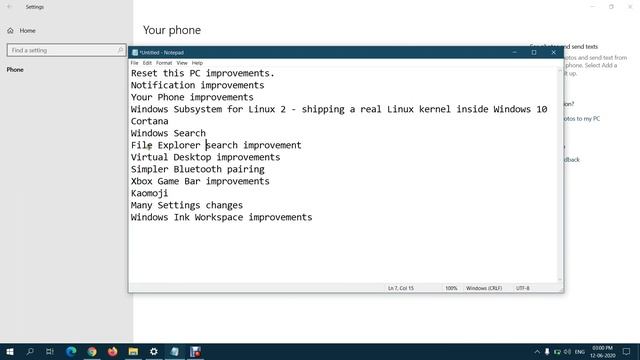Open volume control tray icon
640x360 pixels.
click(567, 352)
